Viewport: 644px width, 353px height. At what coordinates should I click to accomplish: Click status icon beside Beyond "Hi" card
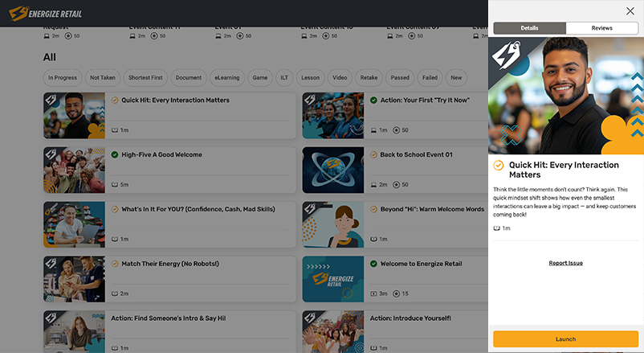click(x=373, y=209)
